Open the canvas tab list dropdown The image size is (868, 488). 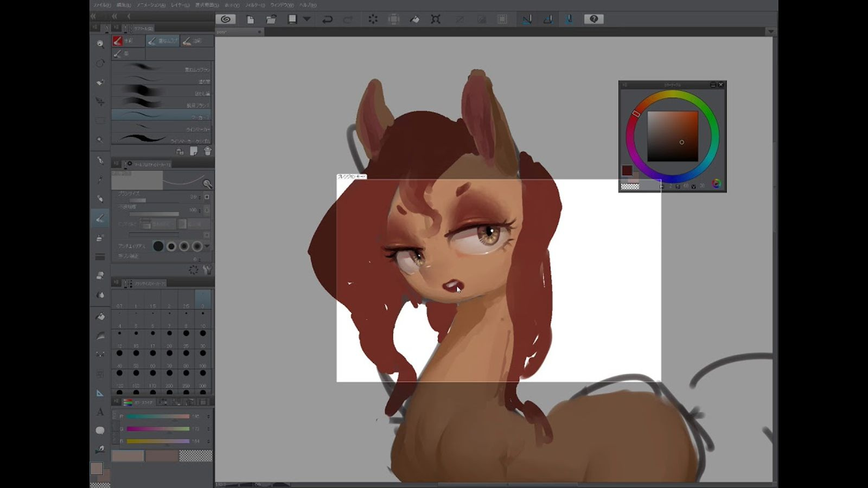770,31
